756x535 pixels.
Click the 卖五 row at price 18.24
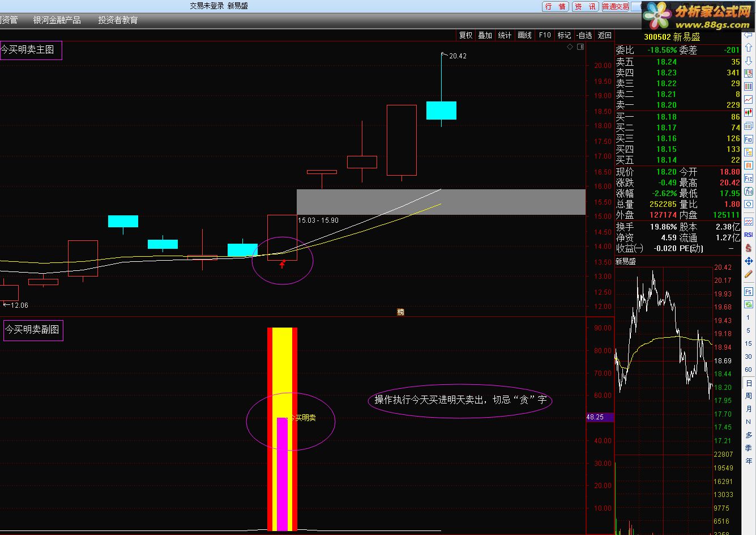tap(678, 62)
